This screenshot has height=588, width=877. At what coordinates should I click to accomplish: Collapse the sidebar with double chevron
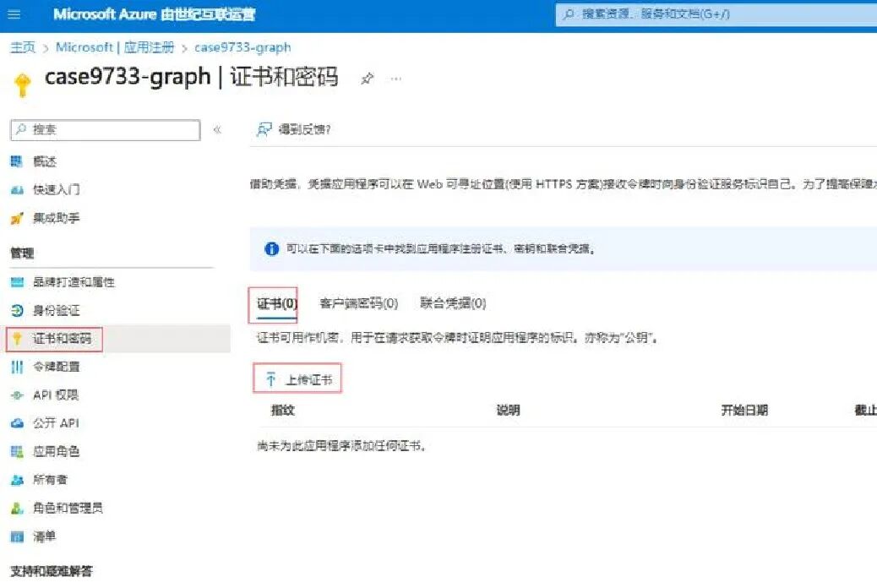tap(218, 130)
